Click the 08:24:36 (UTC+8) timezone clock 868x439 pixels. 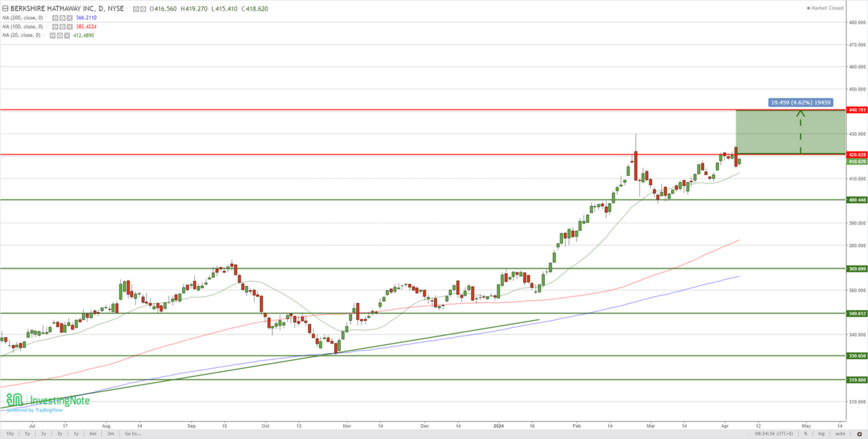coord(773,434)
